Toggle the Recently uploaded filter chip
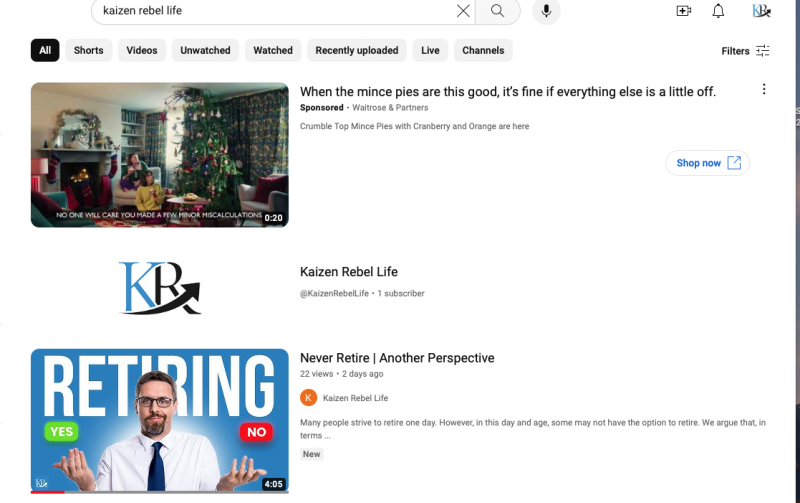Viewport: 800px width, 503px height. click(x=357, y=51)
